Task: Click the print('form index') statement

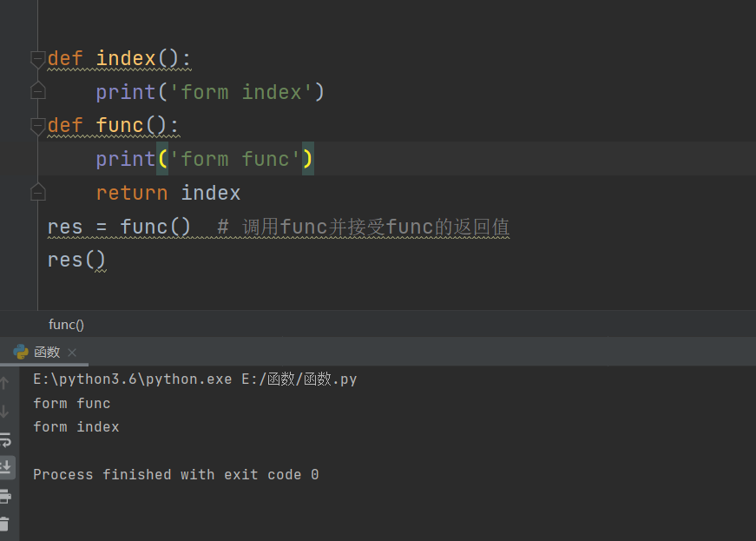Action: [x=210, y=92]
